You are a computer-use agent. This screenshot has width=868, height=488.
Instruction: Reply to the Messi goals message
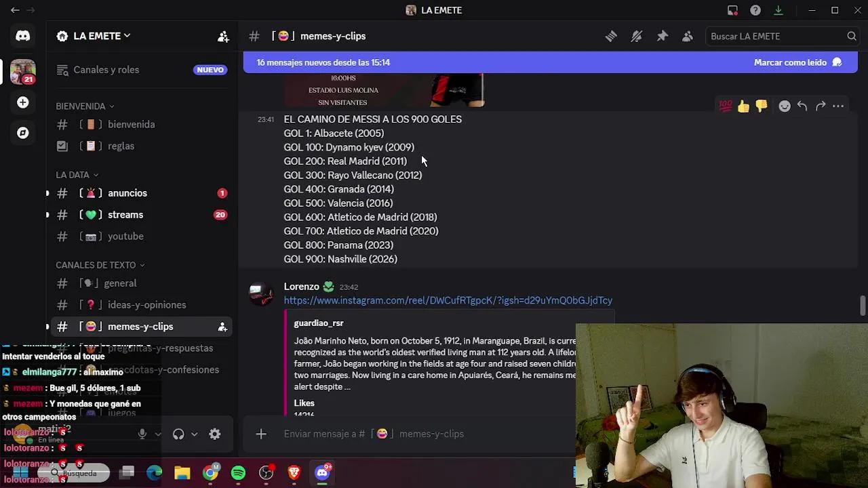point(802,106)
